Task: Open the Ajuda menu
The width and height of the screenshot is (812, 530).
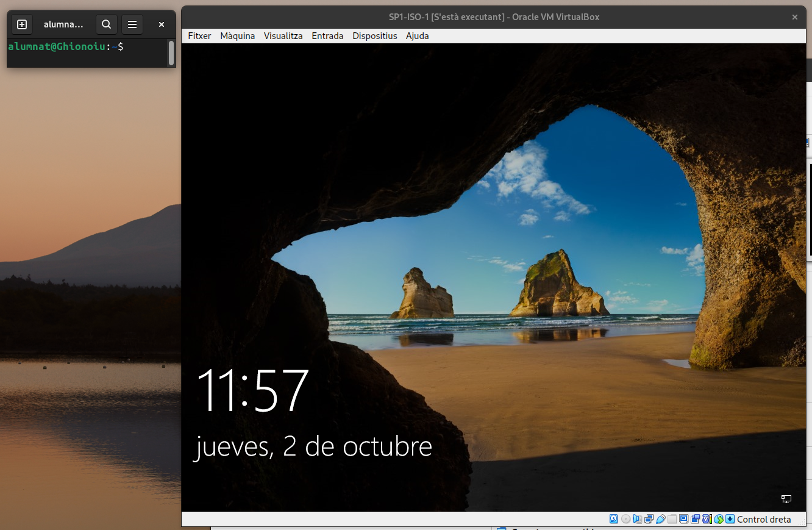Action: pyautogui.click(x=417, y=36)
